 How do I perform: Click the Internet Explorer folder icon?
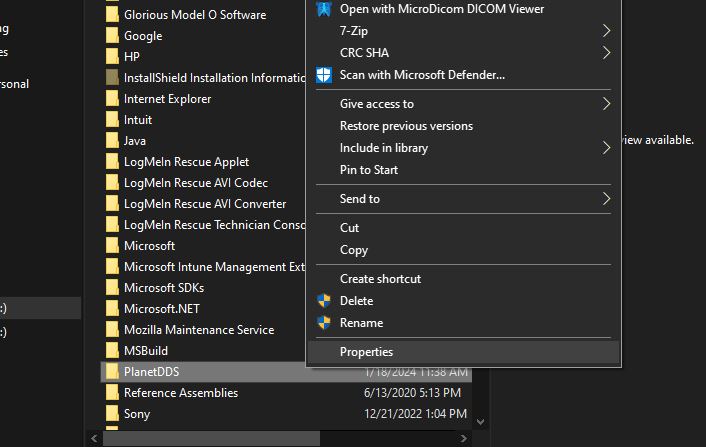tap(112, 99)
